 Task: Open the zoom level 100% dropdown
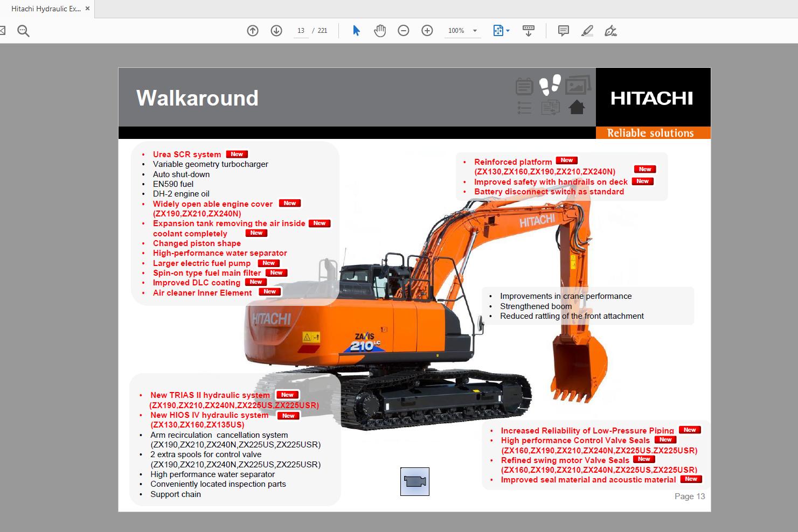coord(462,31)
